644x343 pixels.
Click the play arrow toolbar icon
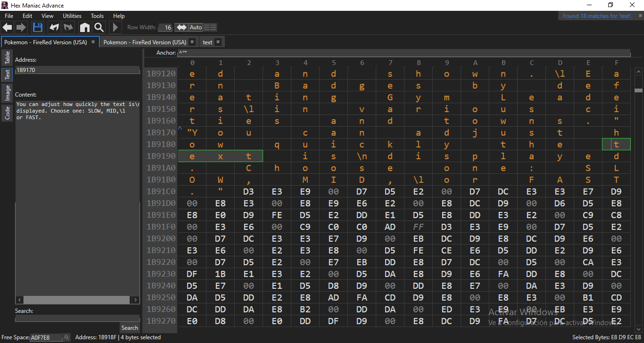point(116,27)
